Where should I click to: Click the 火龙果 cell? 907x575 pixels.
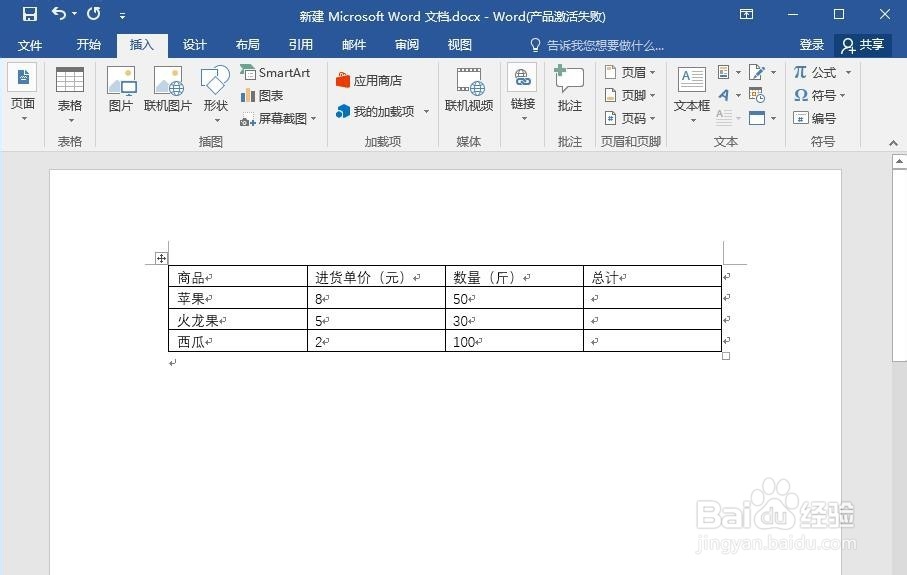click(238, 320)
